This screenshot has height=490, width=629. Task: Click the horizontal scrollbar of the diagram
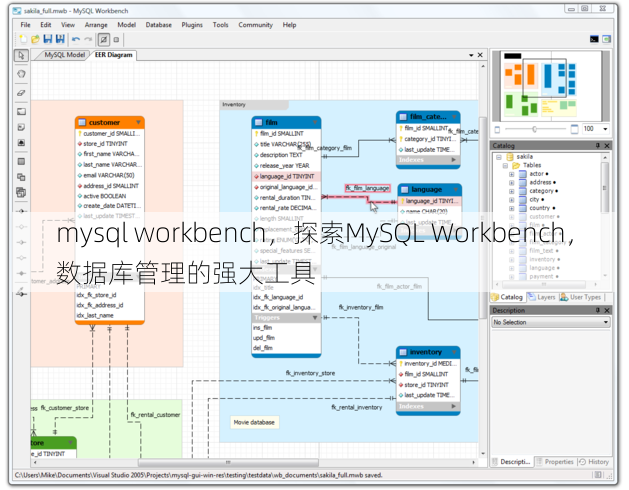(228, 463)
